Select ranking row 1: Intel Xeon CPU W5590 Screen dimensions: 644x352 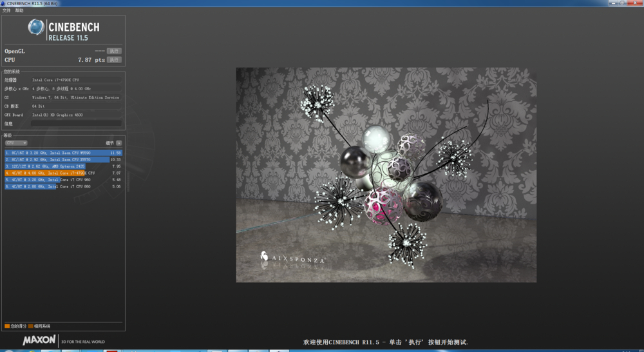pos(63,153)
